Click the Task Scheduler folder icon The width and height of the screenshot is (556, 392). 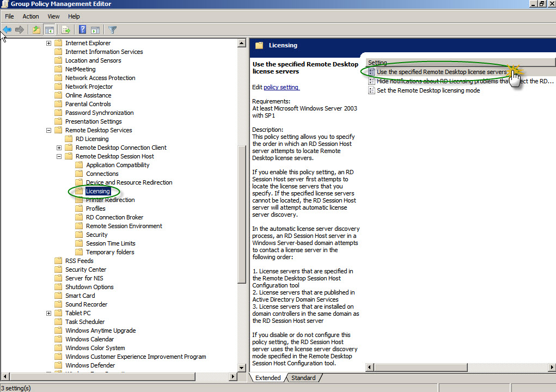pyautogui.click(x=58, y=321)
